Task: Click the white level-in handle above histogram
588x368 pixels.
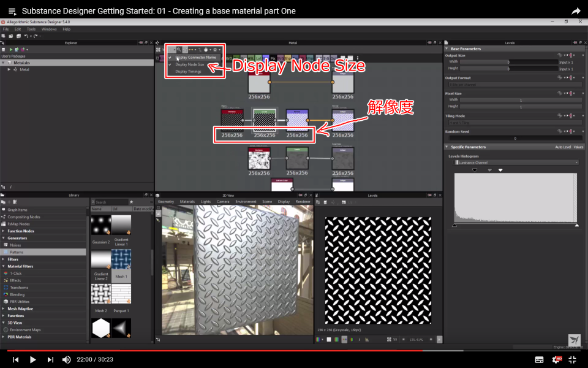Action: [500, 170]
